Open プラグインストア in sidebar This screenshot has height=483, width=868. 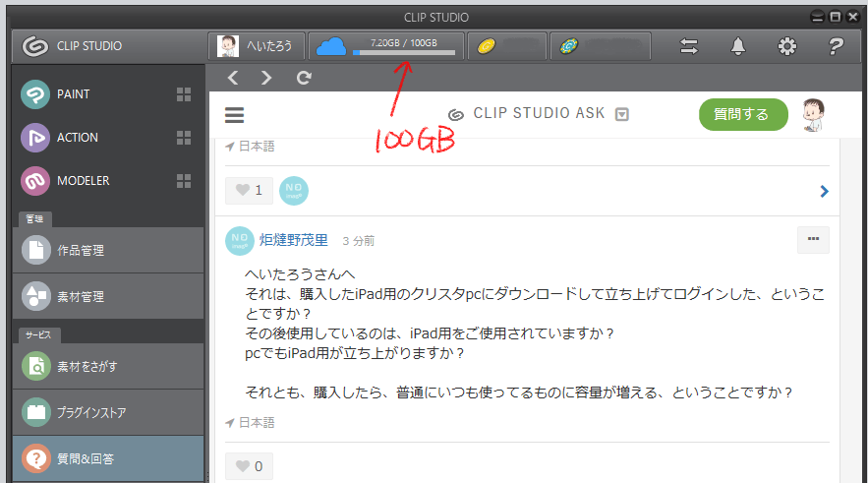108,412
